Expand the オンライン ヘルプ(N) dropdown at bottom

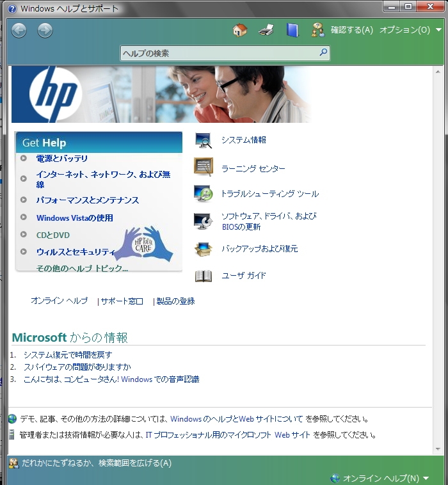pos(426,478)
